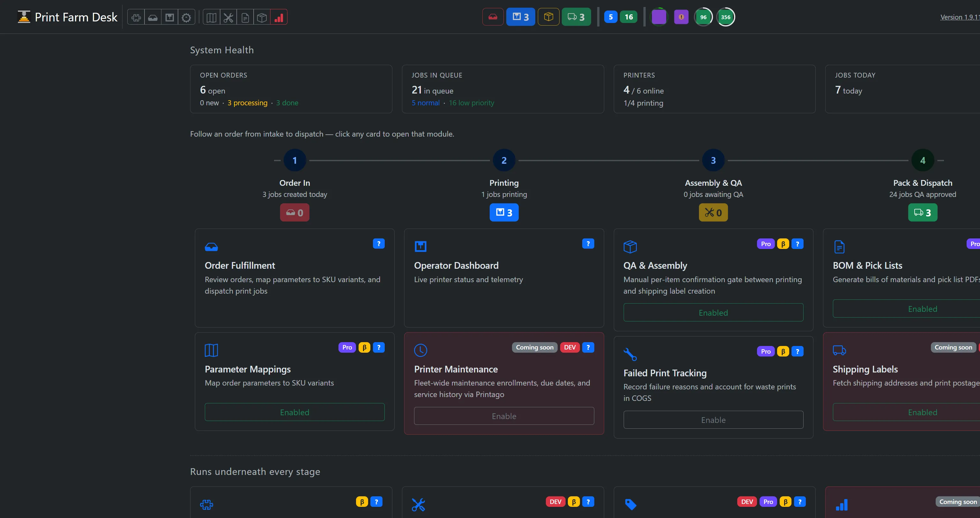Click the Coming soon badge on Printer Maintenance
Image resolution: width=980 pixels, height=518 pixels.
[x=535, y=348]
